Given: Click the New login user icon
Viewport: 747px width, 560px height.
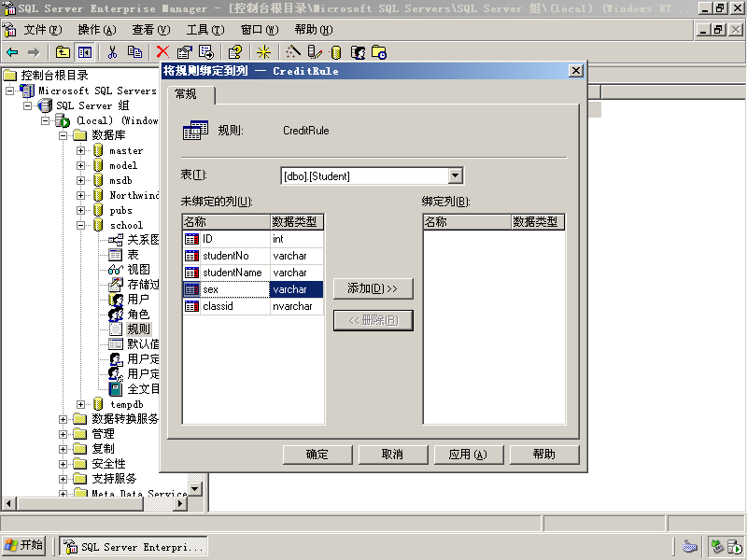Looking at the screenshot, I should click(x=358, y=52).
